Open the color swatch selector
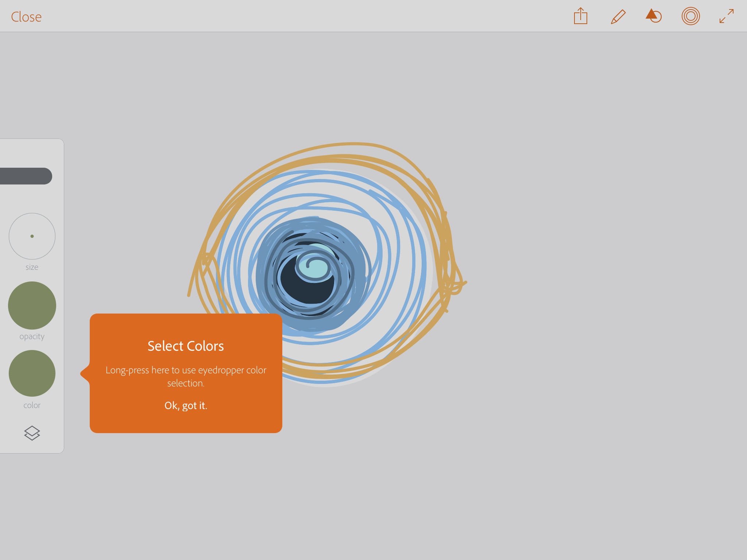Image resolution: width=747 pixels, height=560 pixels. 32,374
